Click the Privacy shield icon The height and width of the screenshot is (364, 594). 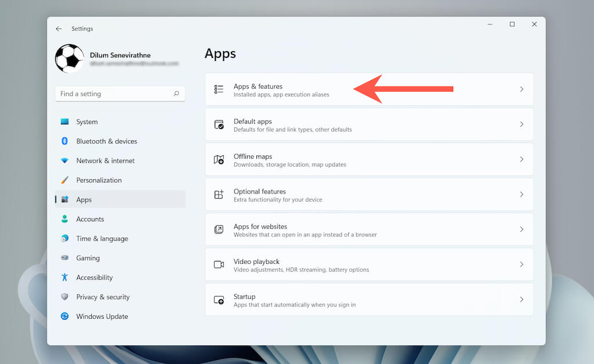click(x=65, y=297)
